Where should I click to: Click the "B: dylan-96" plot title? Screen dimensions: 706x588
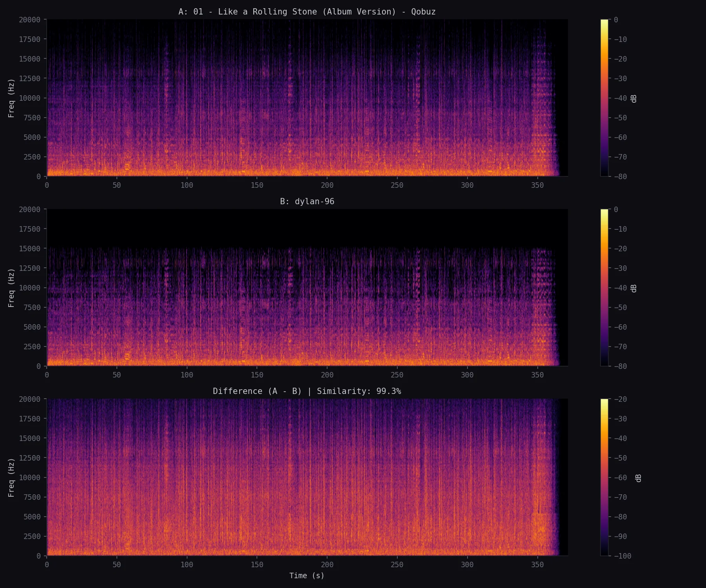[307, 201]
